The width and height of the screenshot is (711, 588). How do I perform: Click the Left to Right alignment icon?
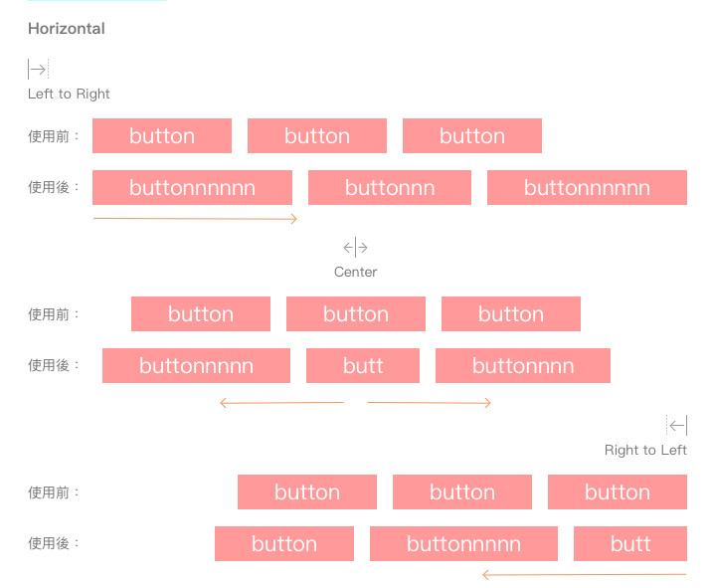point(38,70)
